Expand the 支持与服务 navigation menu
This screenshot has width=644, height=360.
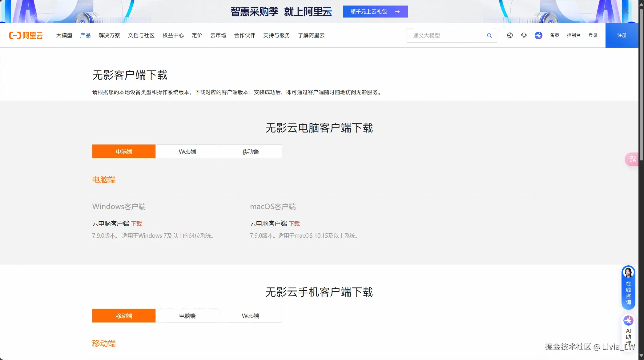click(276, 35)
